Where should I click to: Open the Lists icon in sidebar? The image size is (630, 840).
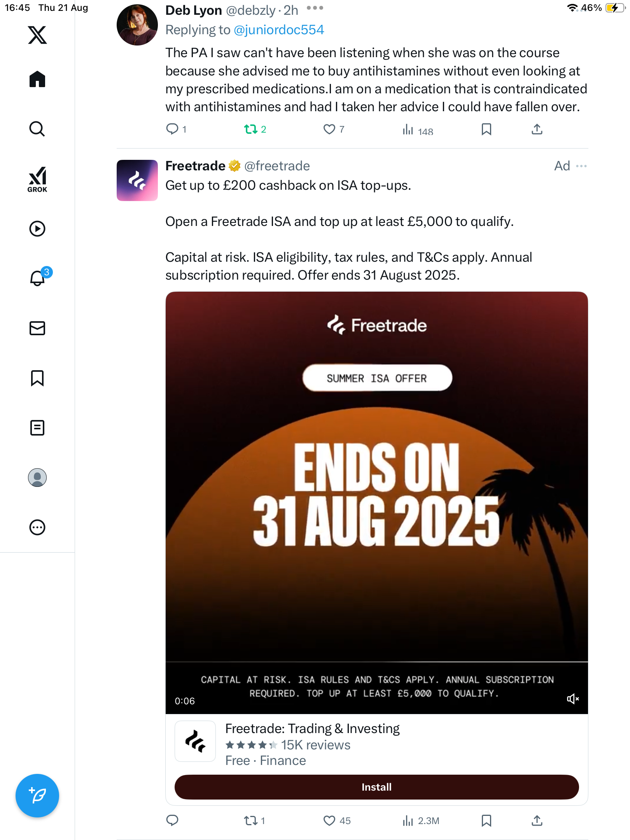(x=37, y=428)
